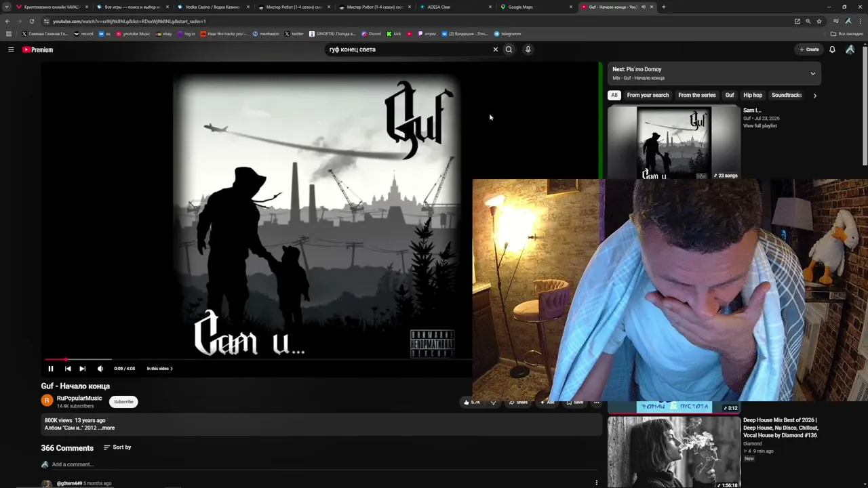Close the Google Maps tab
This screenshot has width=868, height=488.
coord(571,7)
